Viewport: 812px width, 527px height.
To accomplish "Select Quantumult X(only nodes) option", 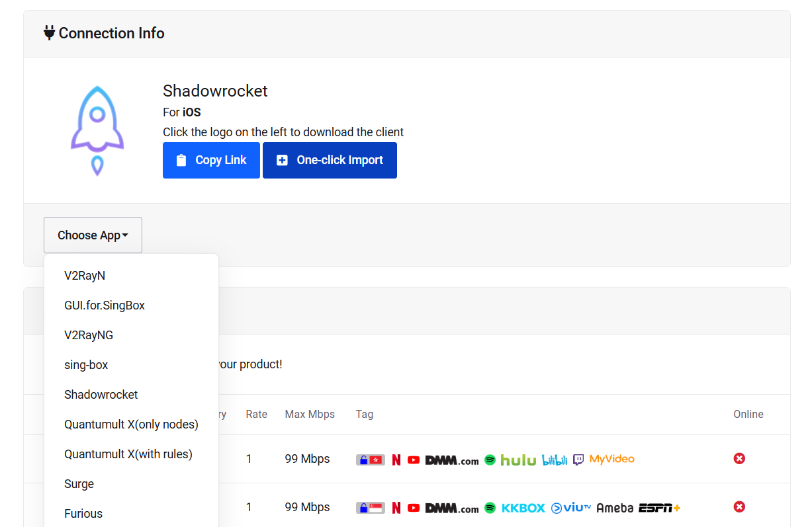I will point(131,425).
